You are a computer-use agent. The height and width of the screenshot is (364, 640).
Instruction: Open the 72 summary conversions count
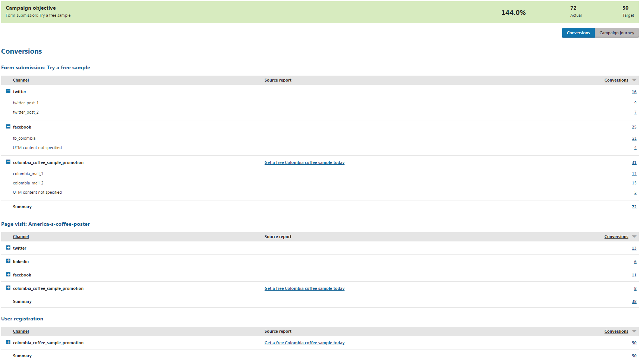pyautogui.click(x=634, y=207)
